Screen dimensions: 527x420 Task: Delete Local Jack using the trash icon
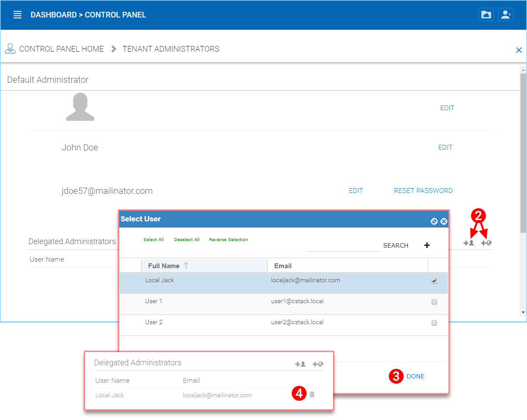pos(312,395)
